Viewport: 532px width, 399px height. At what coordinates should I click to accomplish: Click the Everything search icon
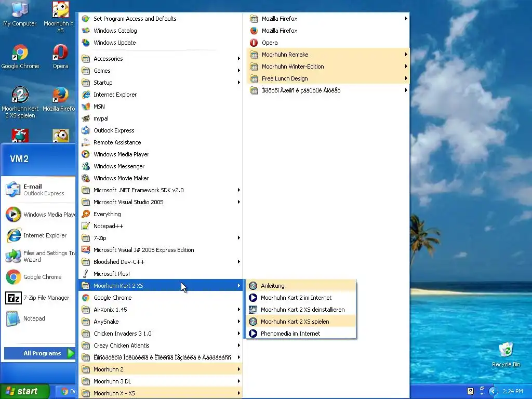pos(86,214)
